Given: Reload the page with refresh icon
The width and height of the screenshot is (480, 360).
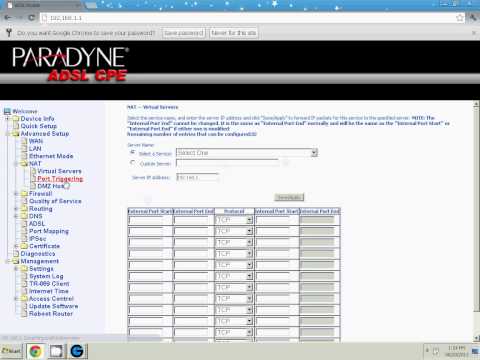Looking at the screenshot, I should tap(32, 18).
